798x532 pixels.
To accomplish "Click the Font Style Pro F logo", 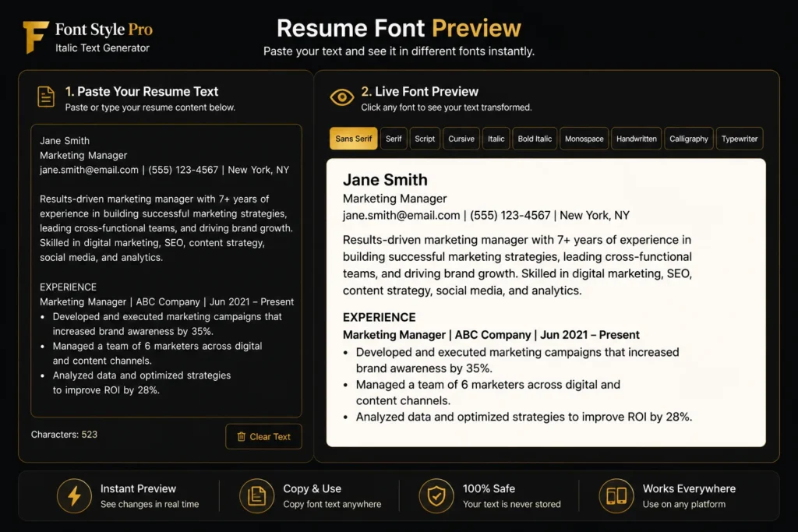I will coord(36,37).
